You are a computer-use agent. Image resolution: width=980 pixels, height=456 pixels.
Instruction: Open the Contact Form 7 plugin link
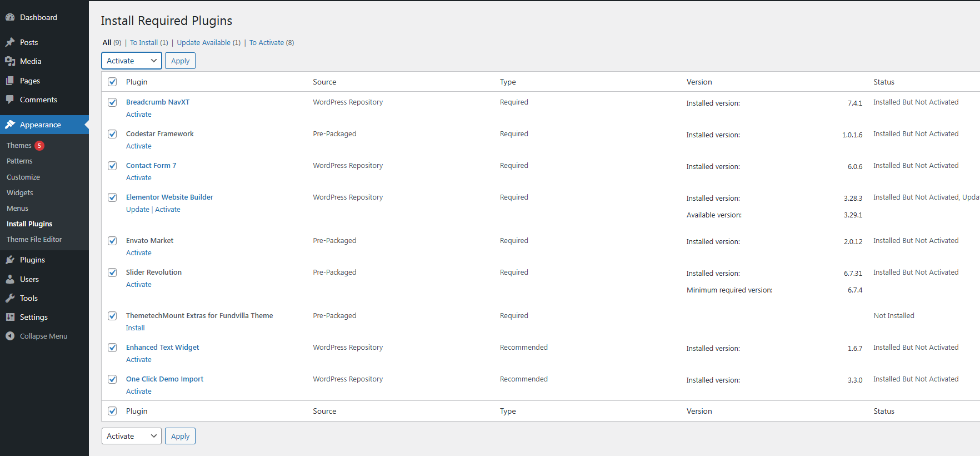(x=151, y=165)
